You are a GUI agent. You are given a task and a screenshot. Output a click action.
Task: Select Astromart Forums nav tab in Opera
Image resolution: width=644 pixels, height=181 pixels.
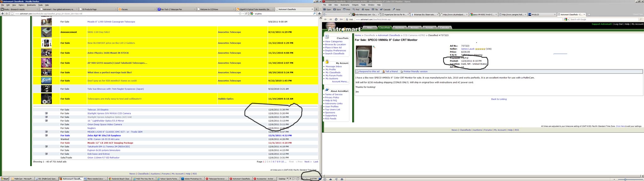430,28
